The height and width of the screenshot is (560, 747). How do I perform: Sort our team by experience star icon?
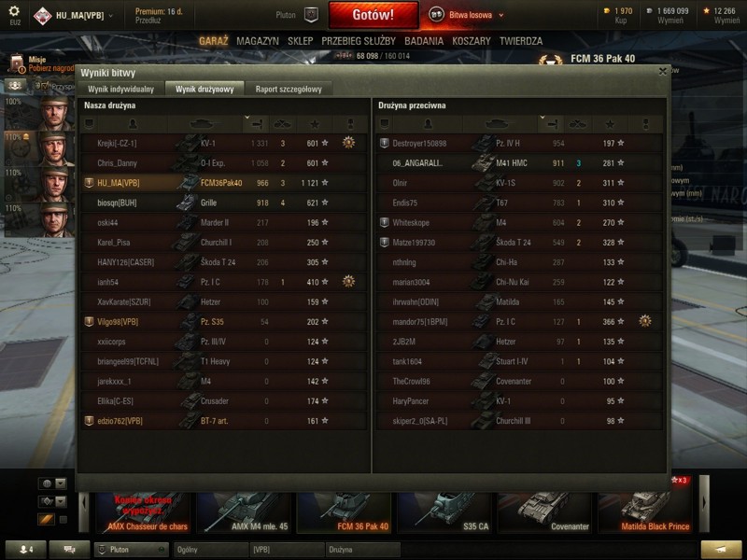pos(315,124)
